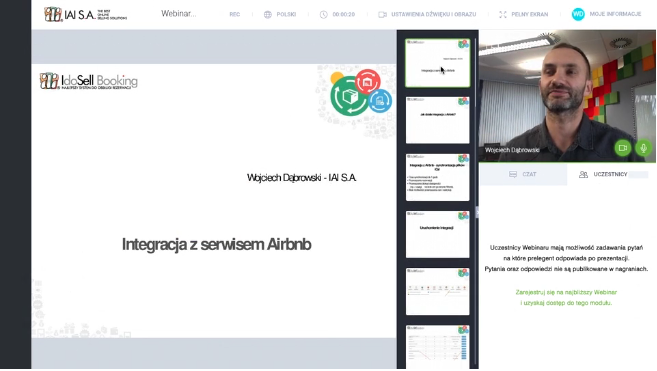Switch to Pełny ekran mode
Screen dimensions: 657x371
tap(530, 14)
